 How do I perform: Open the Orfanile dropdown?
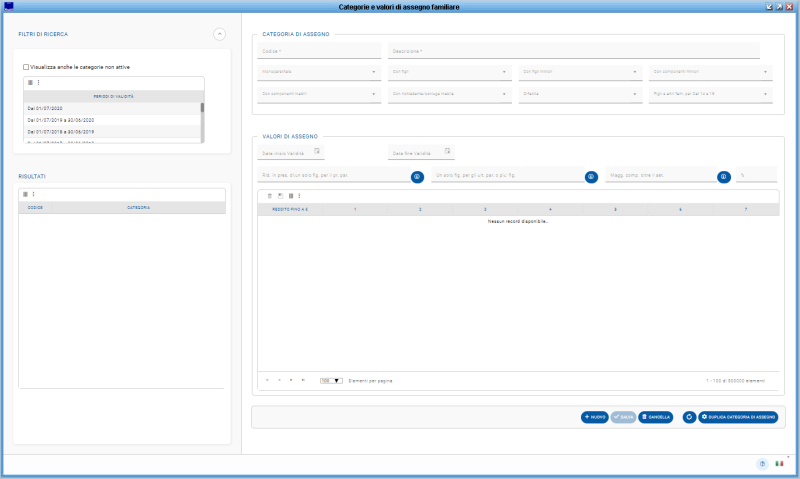pyautogui.click(x=579, y=95)
